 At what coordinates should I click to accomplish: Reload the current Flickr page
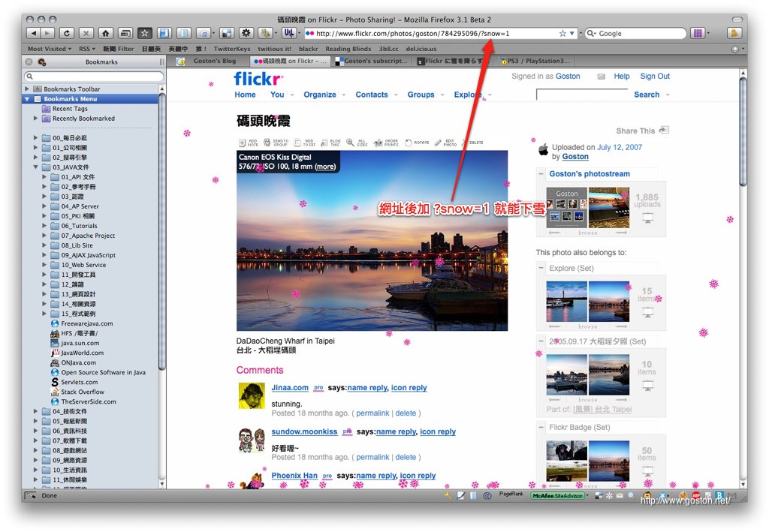(x=67, y=33)
